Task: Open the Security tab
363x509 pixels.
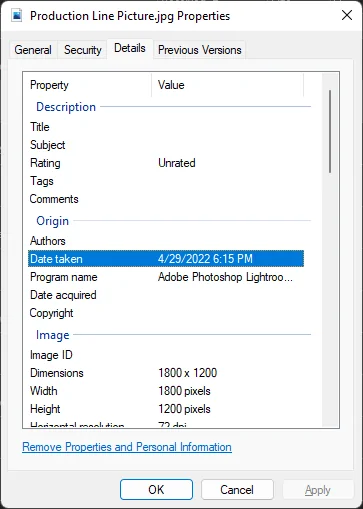Action: click(x=83, y=50)
